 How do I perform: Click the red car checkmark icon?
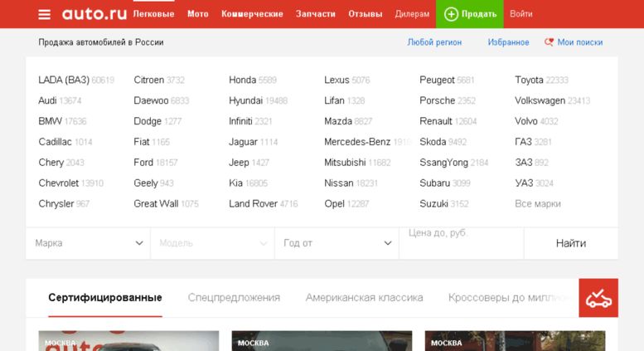598,298
